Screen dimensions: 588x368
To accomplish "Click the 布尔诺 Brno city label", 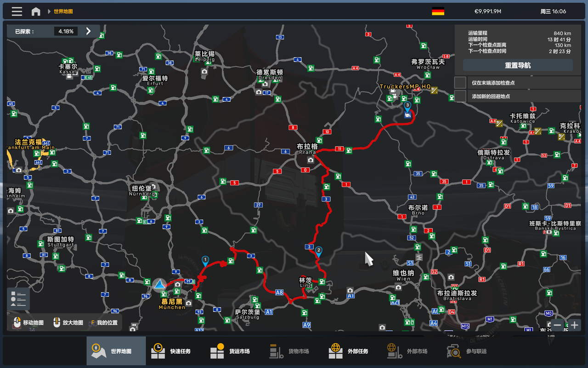I will [x=418, y=210].
